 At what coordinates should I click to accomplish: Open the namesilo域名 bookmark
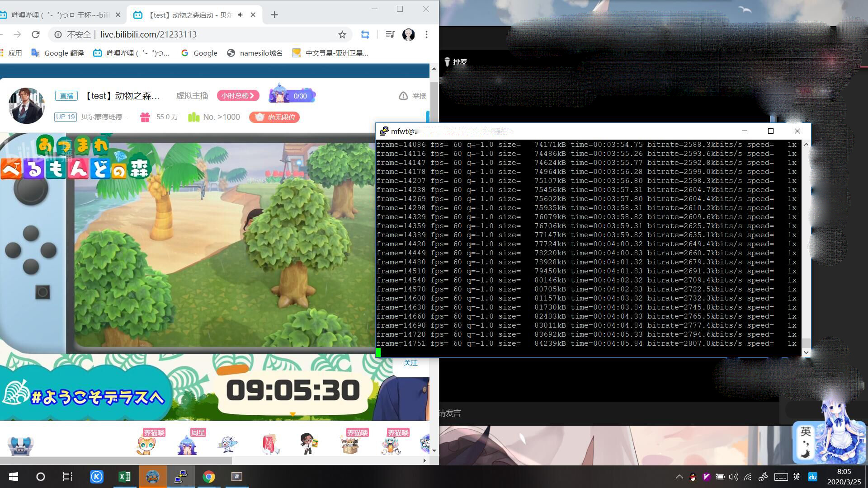click(255, 53)
